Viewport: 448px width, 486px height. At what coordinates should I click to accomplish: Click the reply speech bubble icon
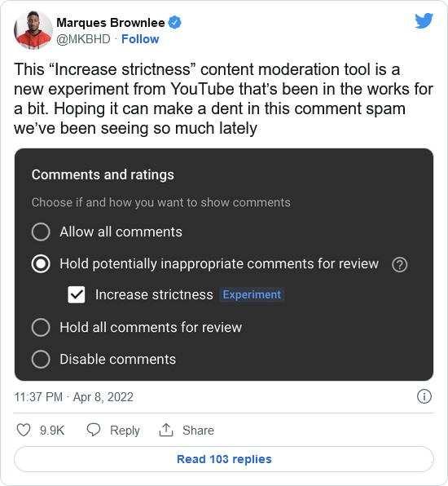94,430
